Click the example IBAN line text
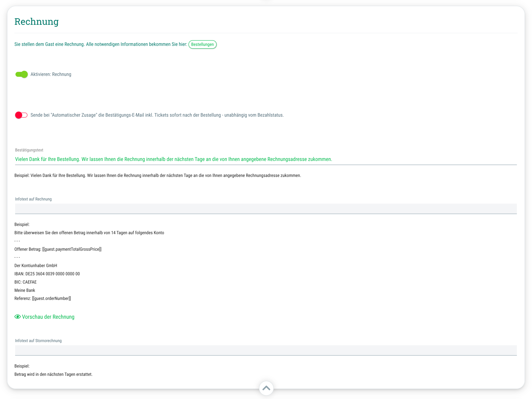 pos(47,274)
